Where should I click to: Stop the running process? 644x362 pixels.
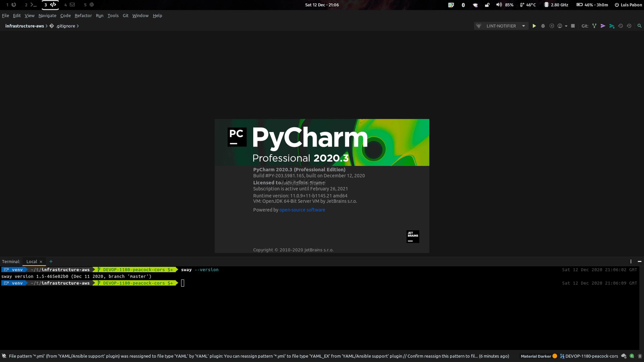click(573, 26)
